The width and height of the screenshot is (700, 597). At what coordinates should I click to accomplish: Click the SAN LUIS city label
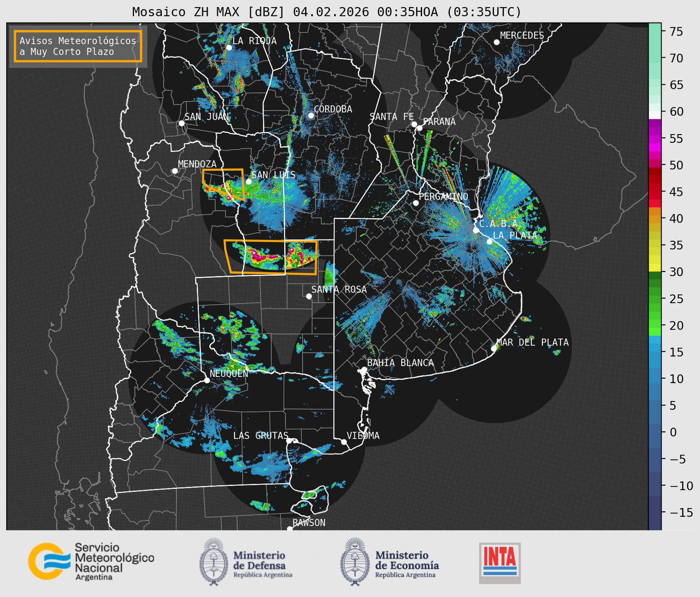pyautogui.click(x=273, y=175)
